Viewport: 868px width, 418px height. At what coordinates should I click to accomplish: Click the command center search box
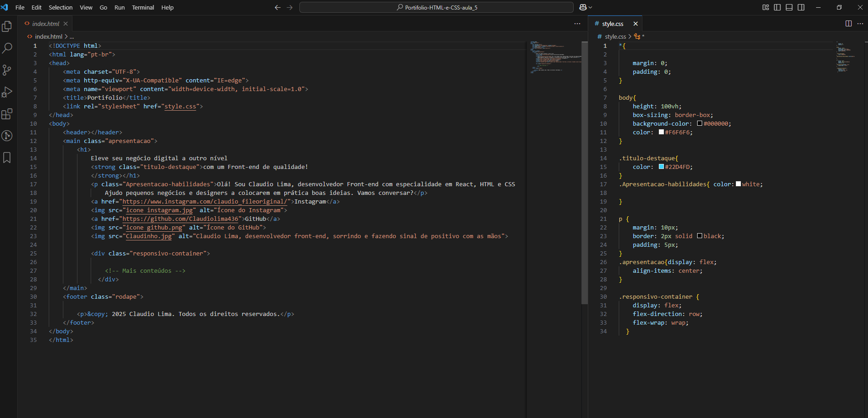click(436, 7)
